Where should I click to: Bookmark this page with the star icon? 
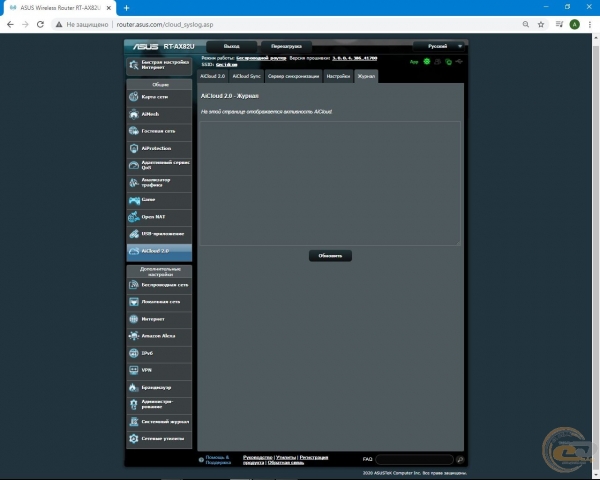coord(541,24)
